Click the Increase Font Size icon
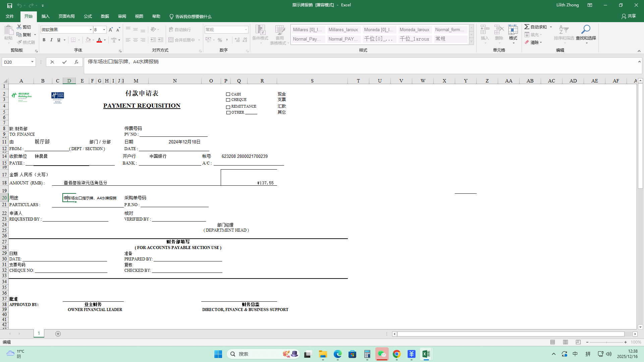Screen dimensions: 644x362 111,29
